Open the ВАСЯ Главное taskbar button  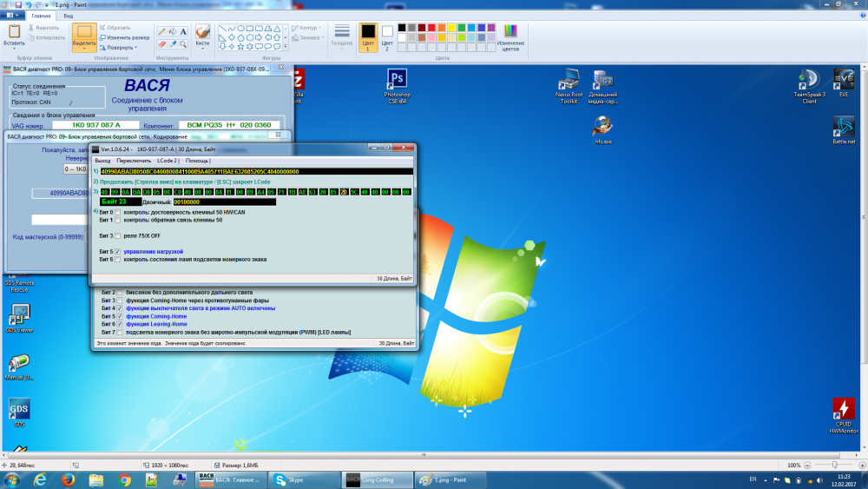click(231, 479)
